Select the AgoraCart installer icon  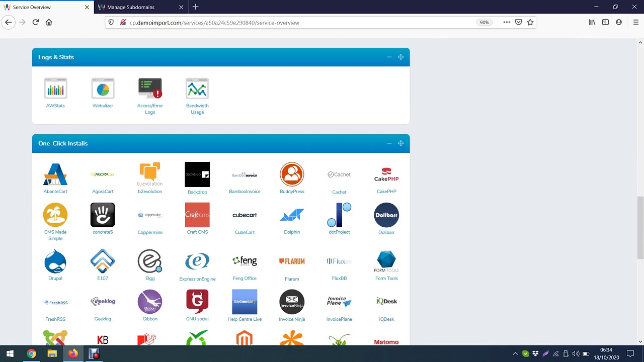(103, 174)
